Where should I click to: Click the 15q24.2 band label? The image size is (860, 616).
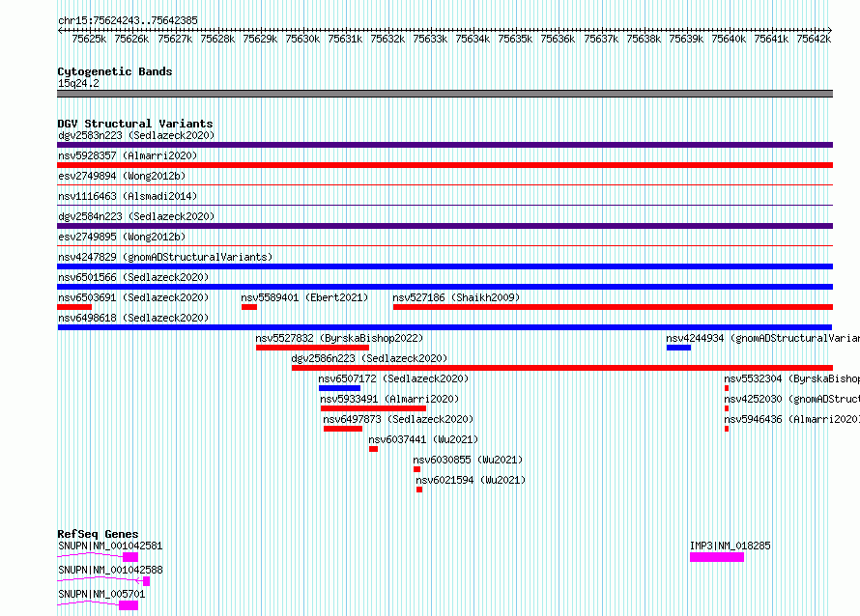pos(78,83)
